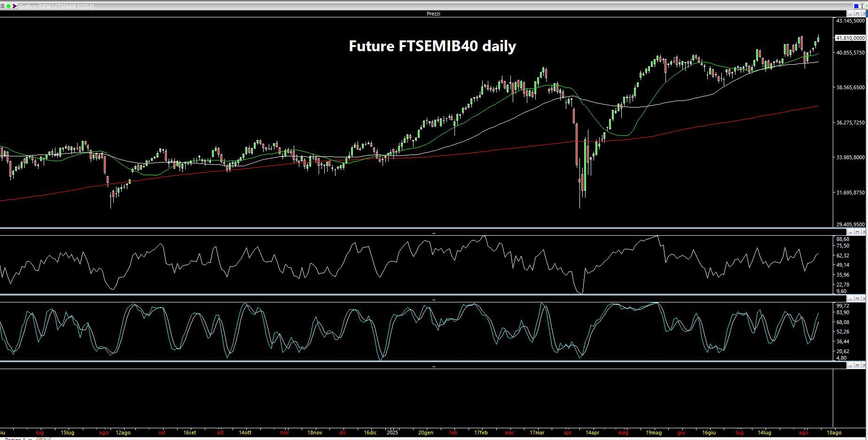The width and height of the screenshot is (868, 440).
Task: Click the add new page tab icon
Action: click(41, 439)
